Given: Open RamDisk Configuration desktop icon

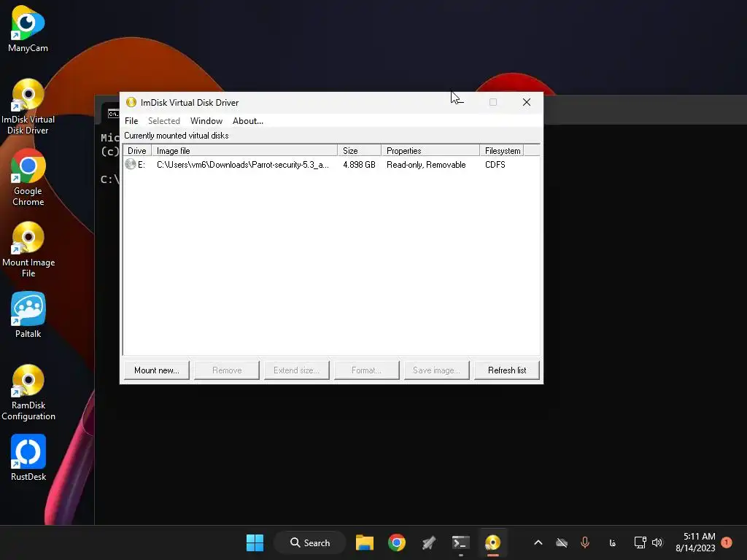Looking at the screenshot, I should (28, 392).
